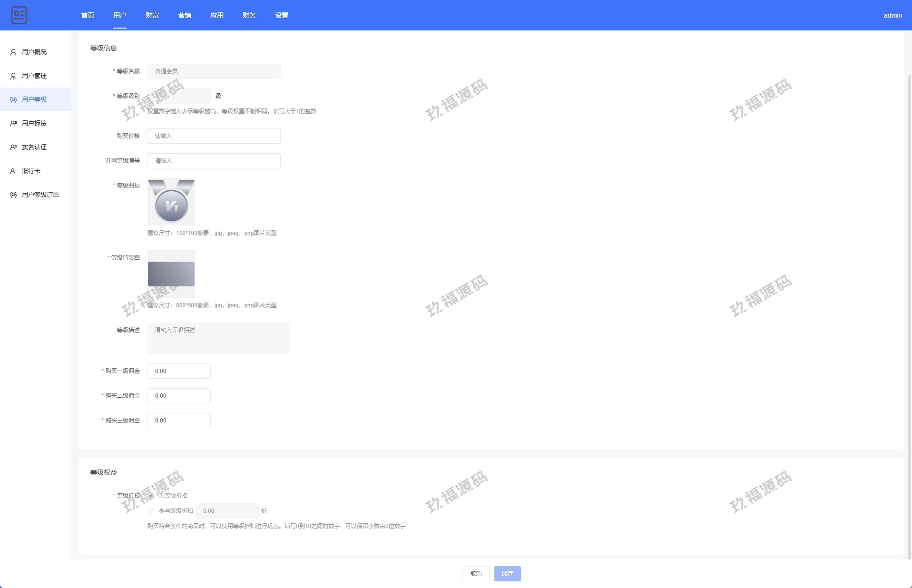Image resolution: width=912 pixels, height=588 pixels.
Task: Focus the 购买价格 input field
Action: 214,136
